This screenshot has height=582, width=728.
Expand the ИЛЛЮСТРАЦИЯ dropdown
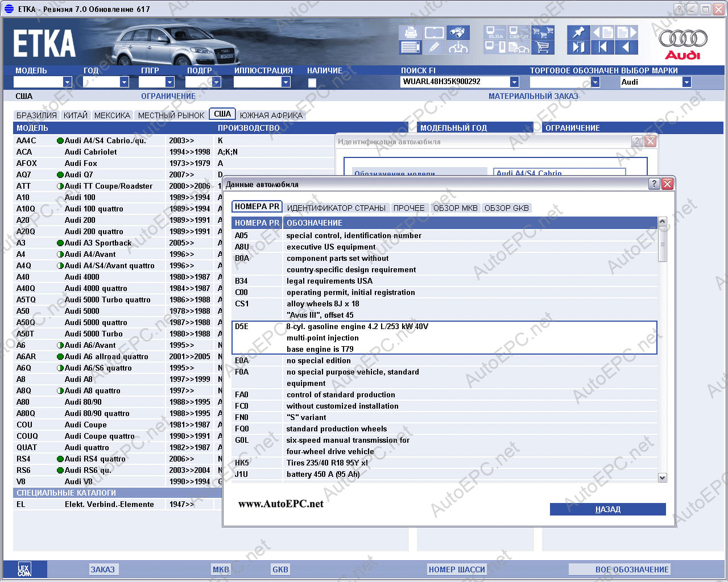click(x=286, y=82)
